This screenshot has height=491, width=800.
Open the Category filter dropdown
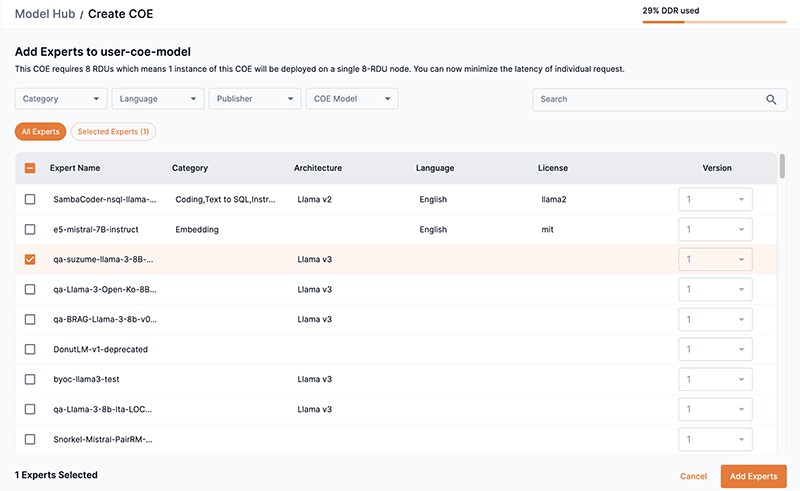[61, 99]
